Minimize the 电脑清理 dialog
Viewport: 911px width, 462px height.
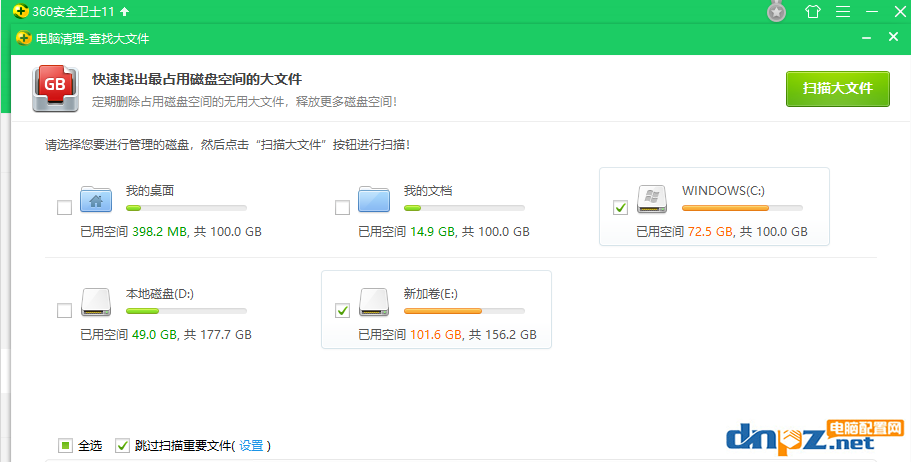click(x=866, y=38)
